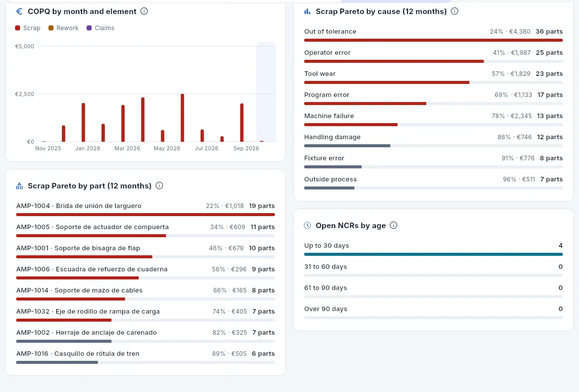Click the 36 parts count value

(x=549, y=32)
